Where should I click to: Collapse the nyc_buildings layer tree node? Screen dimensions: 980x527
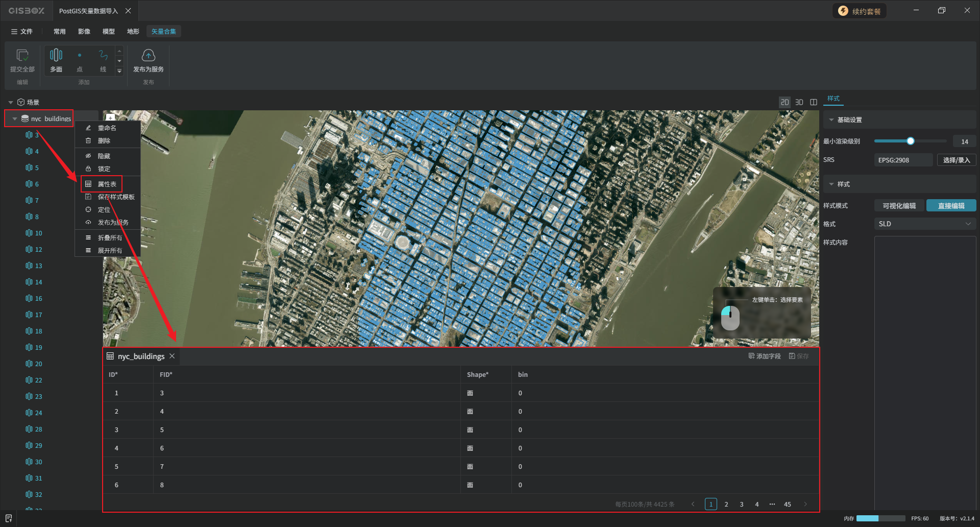[15, 119]
